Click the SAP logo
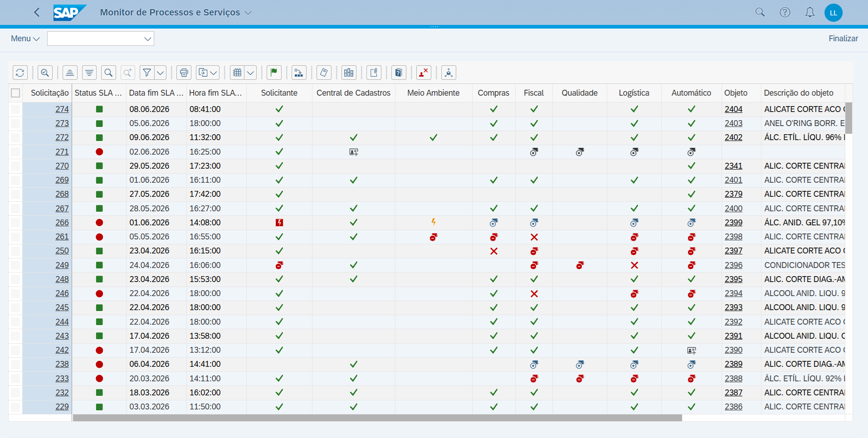The width and height of the screenshot is (868, 438). (x=69, y=13)
